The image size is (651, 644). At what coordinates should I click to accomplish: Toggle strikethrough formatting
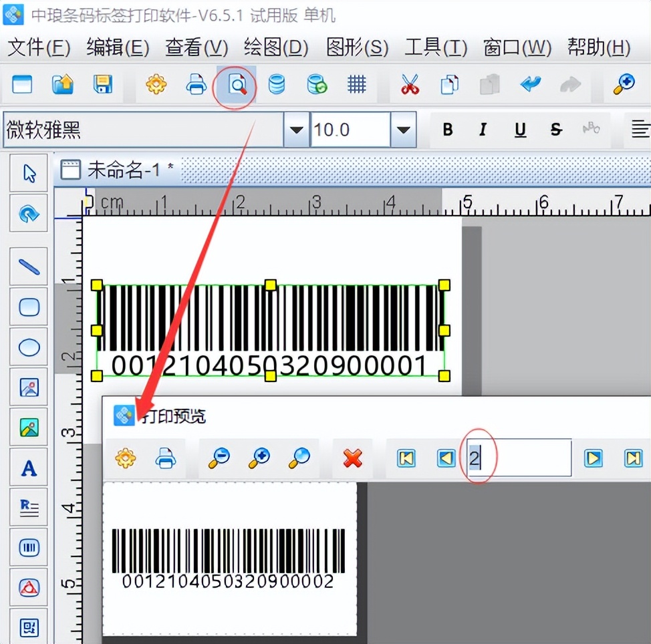pyautogui.click(x=556, y=130)
